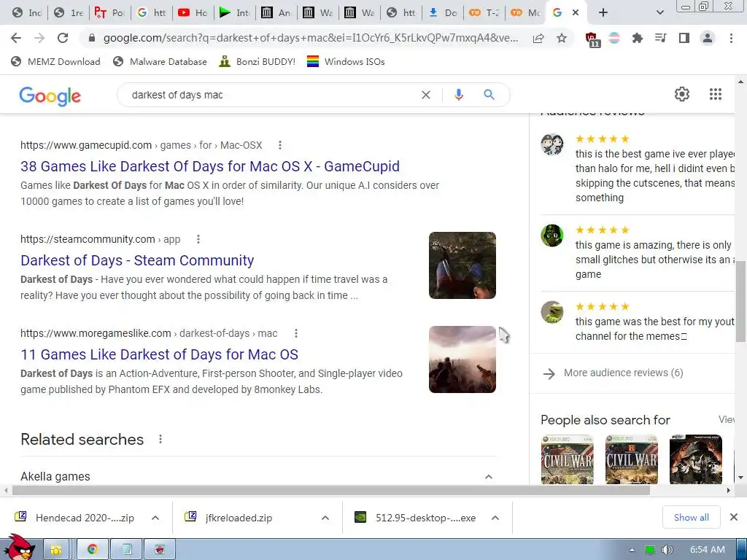Viewport: 747px width, 560px height.
Task: Open volume control in system tray
Action: click(x=667, y=550)
